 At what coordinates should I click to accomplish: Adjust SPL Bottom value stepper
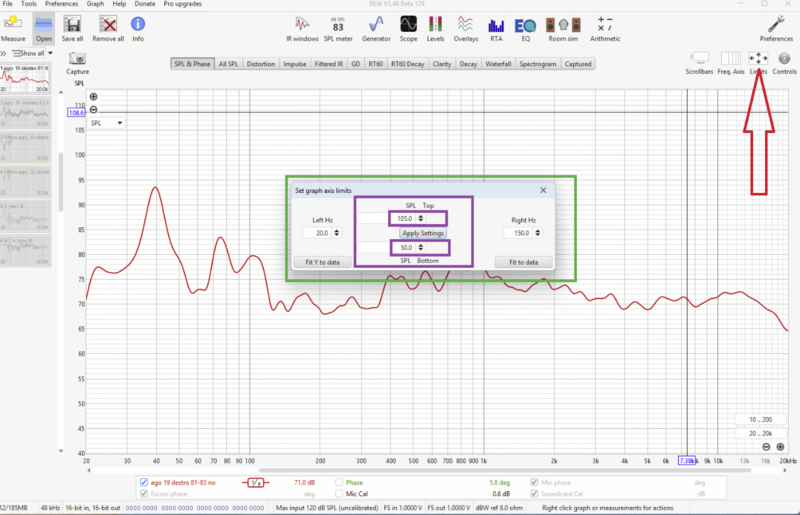click(420, 248)
